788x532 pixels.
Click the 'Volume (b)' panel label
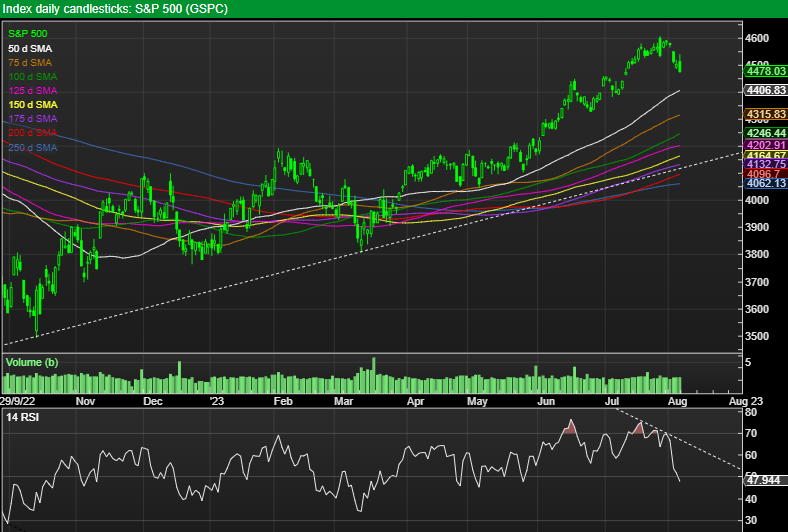[x=32, y=362]
